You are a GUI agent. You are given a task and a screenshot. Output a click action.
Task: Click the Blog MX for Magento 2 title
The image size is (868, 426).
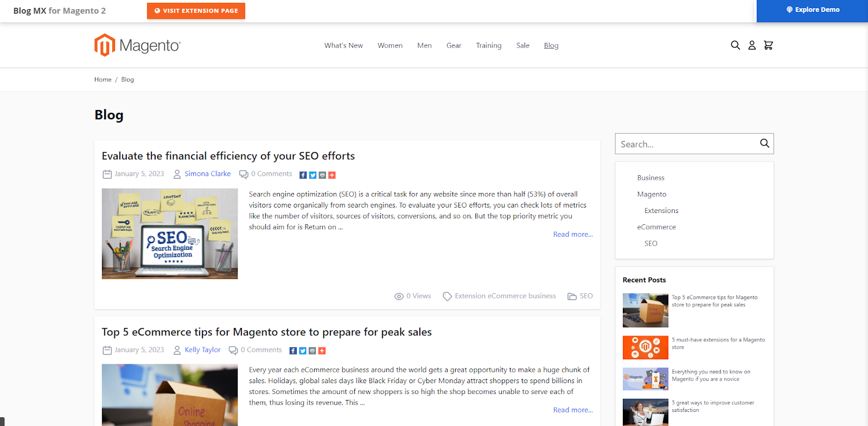(60, 11)
